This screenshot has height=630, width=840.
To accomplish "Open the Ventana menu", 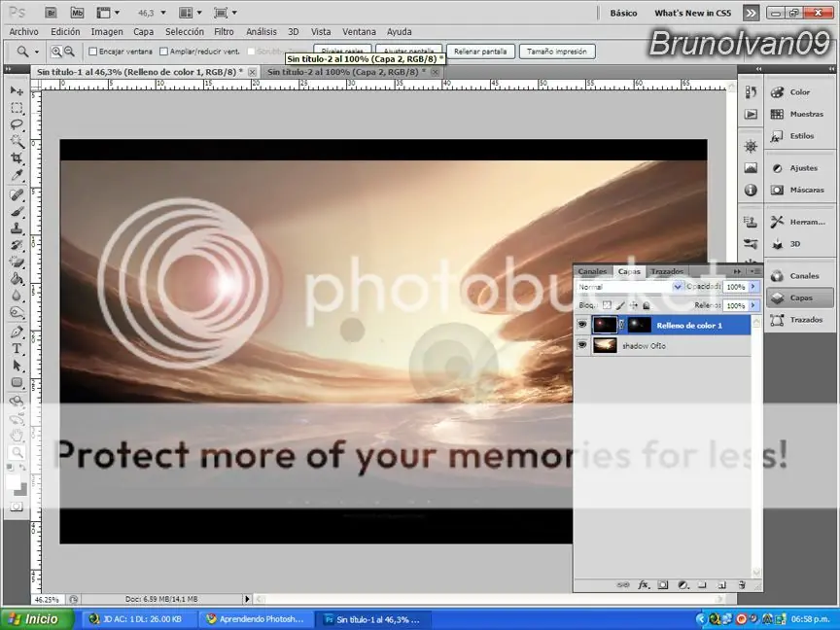I will pyautogui.click(x=359, y=32).
